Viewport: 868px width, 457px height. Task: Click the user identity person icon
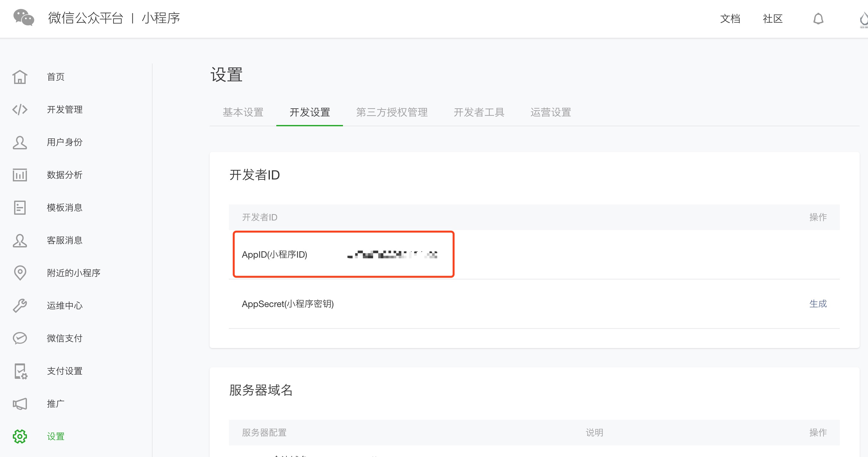(x=20, y=142)
